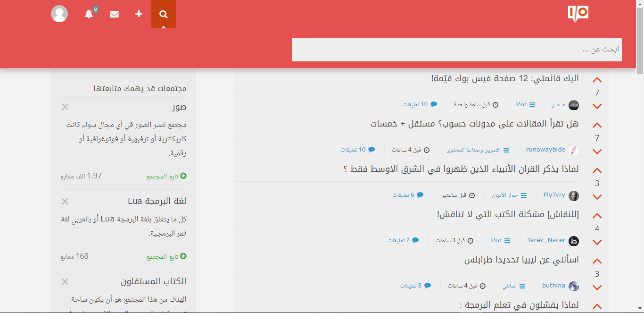Open community ثقافة on Tarek_Nacer's post
The width and height of the screenshot is (644, 313).
(501, 240)
